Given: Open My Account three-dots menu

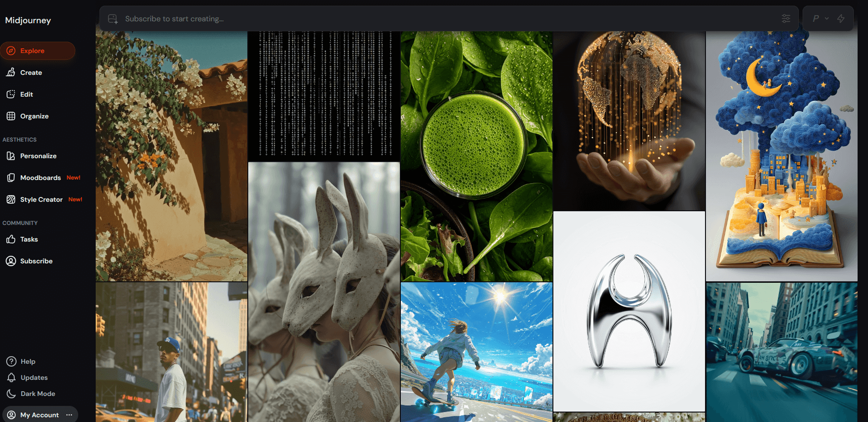Looking at the screenshot, I should point(69,415).
